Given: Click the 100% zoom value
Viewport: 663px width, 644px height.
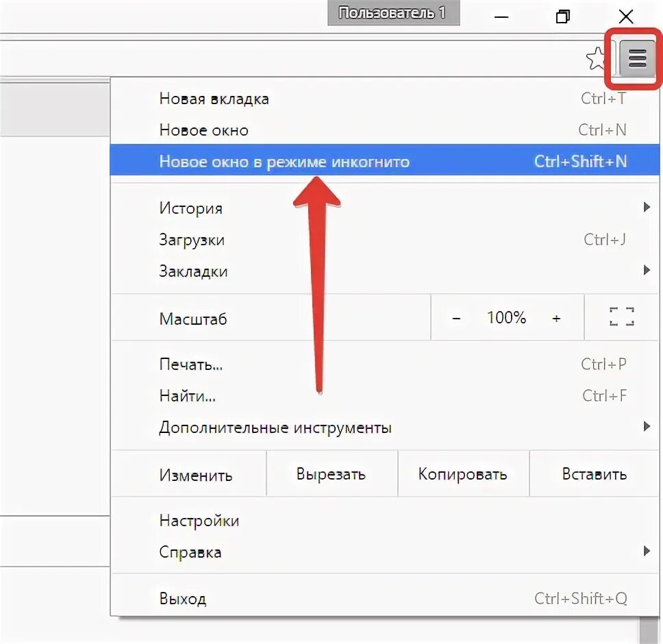Looking at the screenshot, I should [506, 317].
